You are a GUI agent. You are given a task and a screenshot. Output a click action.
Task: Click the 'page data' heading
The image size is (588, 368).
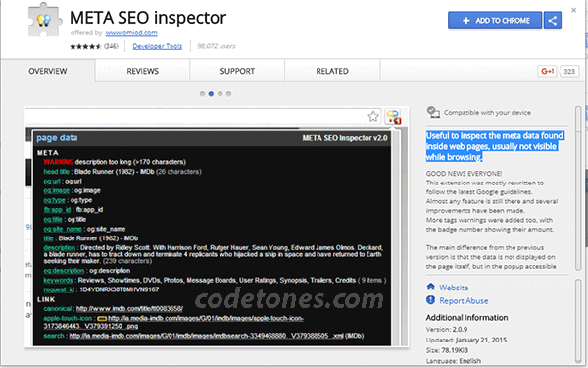tap(57, 137)
